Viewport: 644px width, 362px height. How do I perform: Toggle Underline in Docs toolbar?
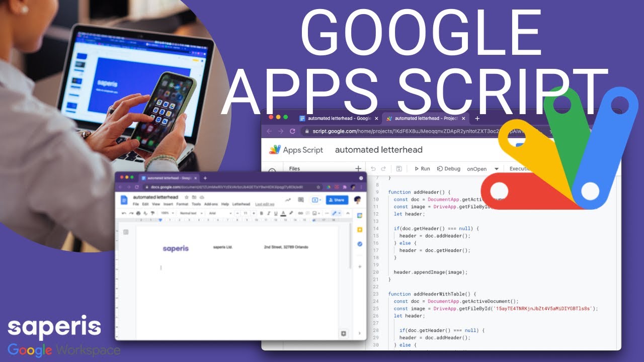(x=276, y=213)
